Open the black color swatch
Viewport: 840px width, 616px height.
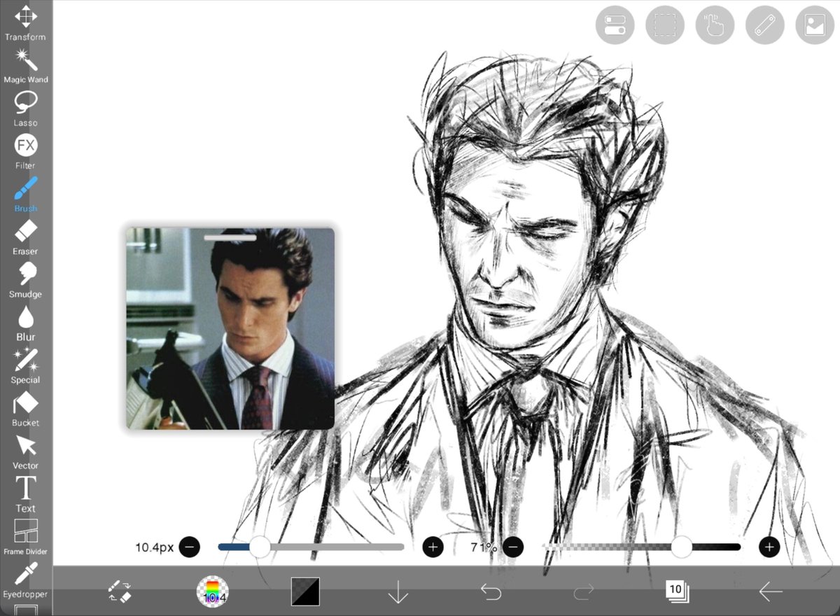tap(305, 591)
